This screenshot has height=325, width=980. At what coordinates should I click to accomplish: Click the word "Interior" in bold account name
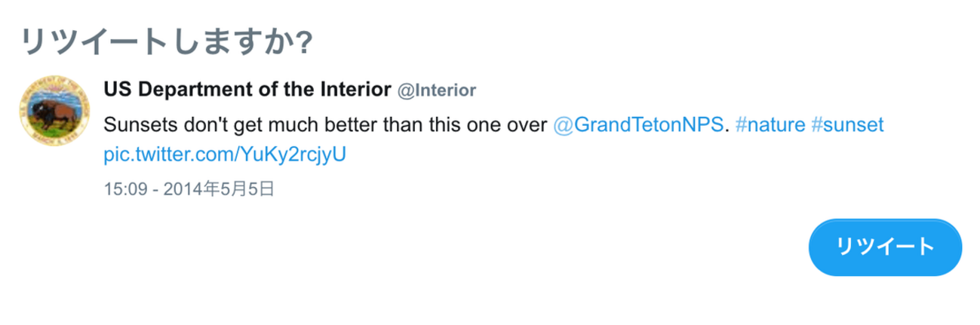click(355, 90)
